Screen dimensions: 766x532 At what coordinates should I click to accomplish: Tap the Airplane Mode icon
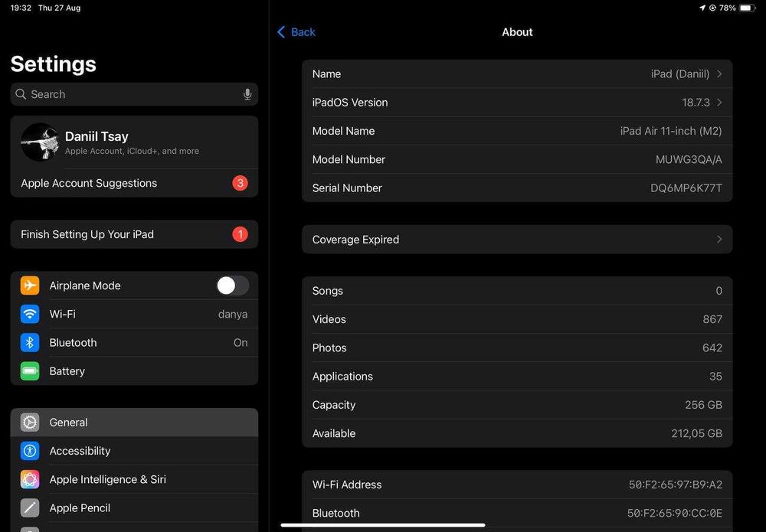click(x=30, y=286)
